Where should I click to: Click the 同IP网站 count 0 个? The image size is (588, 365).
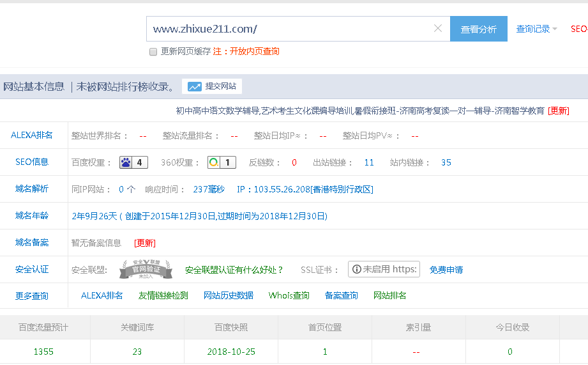(x=127, y=189)
